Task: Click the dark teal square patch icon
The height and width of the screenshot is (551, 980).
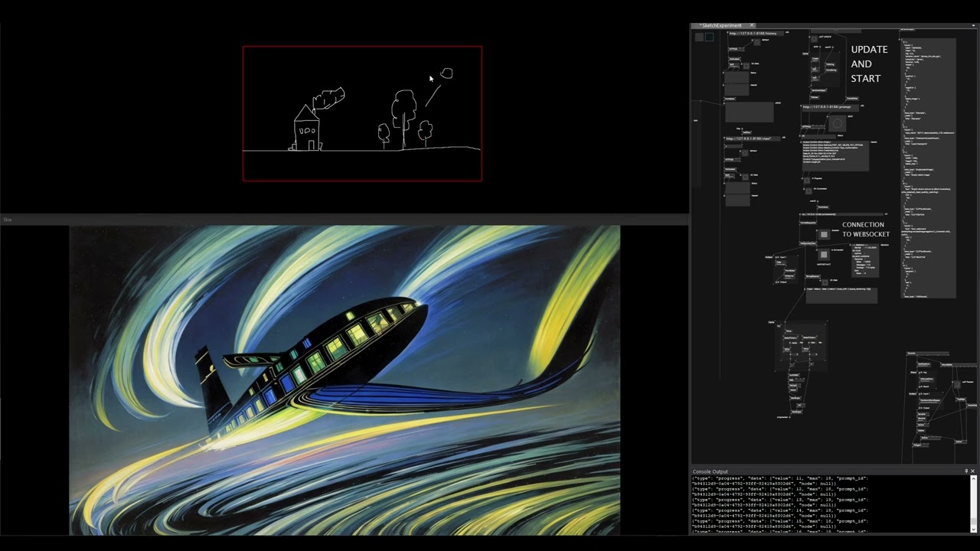Action: 709,37
